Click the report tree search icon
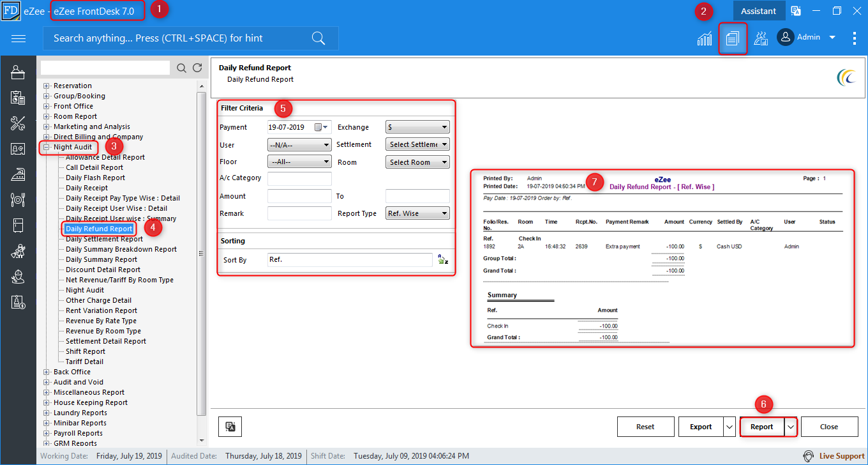Screen dimensions: 868x465 point(181,68)
